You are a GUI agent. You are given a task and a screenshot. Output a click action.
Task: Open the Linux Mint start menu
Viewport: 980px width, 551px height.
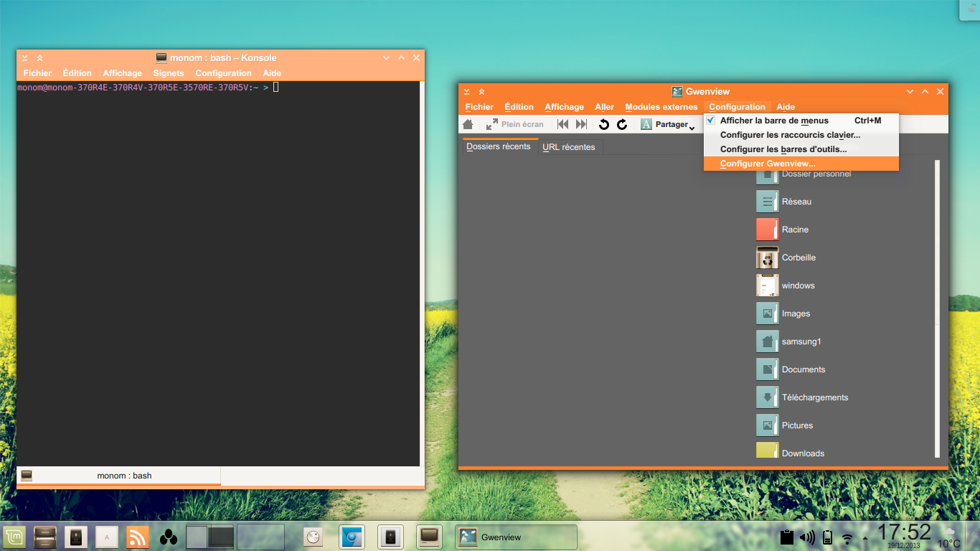[14, 537]
